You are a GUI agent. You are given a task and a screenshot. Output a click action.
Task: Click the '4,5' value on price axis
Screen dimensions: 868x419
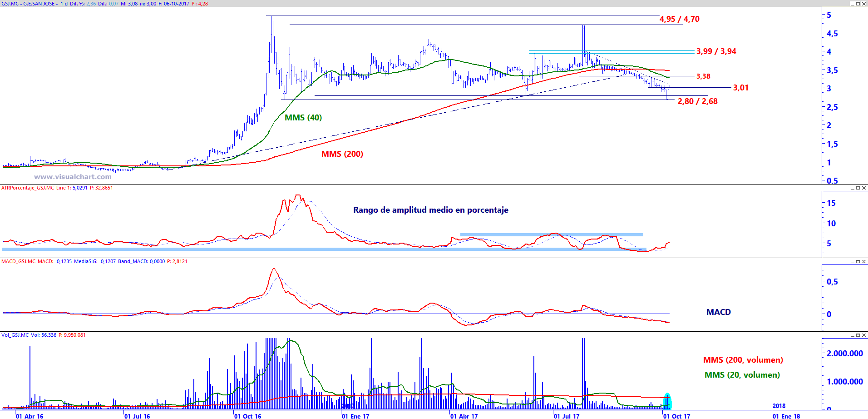[833, 34]
